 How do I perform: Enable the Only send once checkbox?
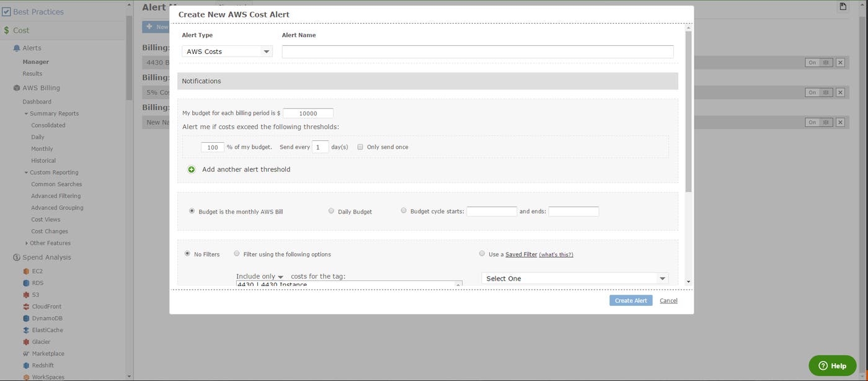tap(360, 147)
